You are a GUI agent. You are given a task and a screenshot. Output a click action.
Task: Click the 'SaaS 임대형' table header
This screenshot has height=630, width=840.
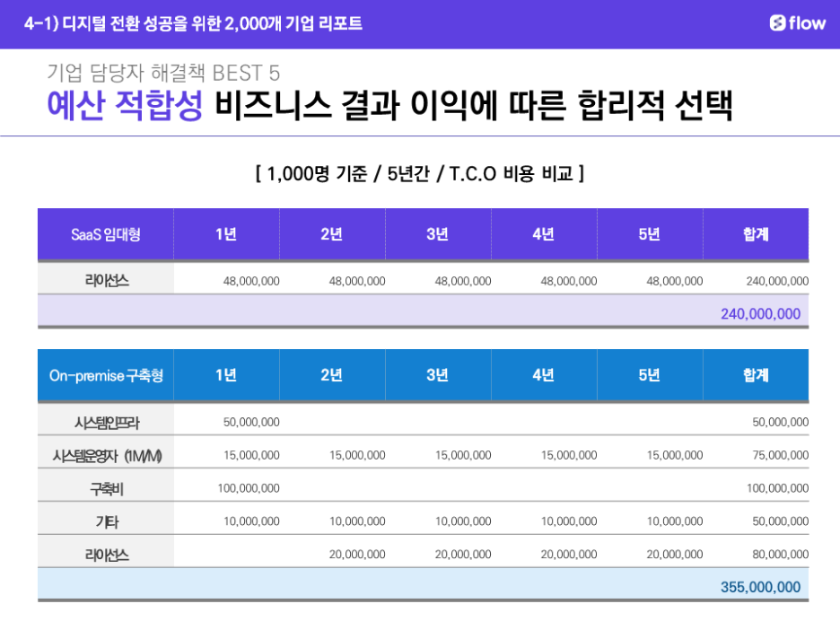pyautogui.click(x=106, y=234)
